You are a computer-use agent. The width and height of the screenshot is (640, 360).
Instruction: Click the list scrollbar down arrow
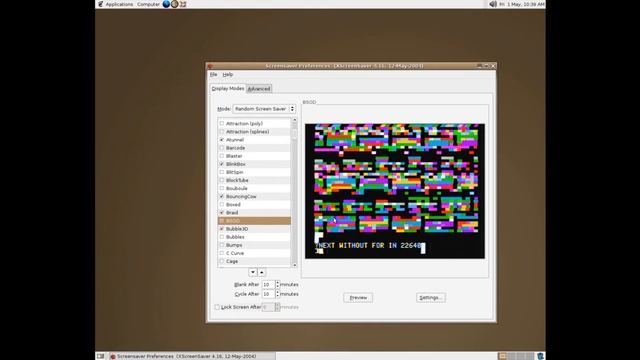tap(294, 265)
